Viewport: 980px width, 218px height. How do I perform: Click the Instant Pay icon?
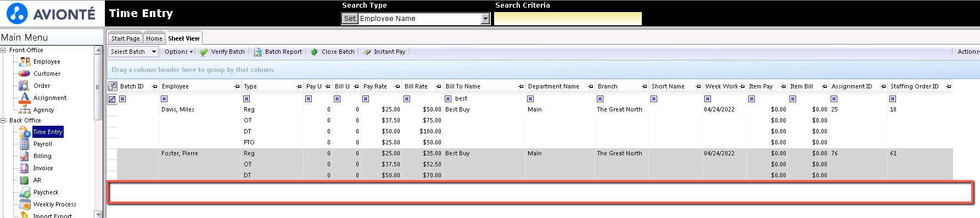click(367, 52)
